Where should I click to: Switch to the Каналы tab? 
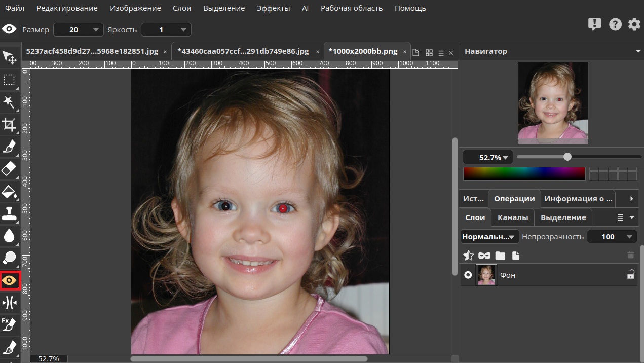coord(512,217)
